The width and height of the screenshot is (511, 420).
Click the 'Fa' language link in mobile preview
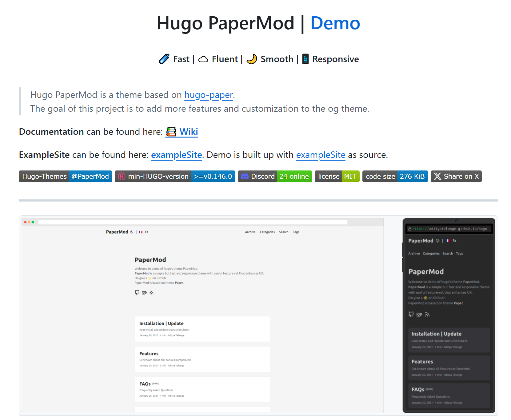[x=454, y=241]
